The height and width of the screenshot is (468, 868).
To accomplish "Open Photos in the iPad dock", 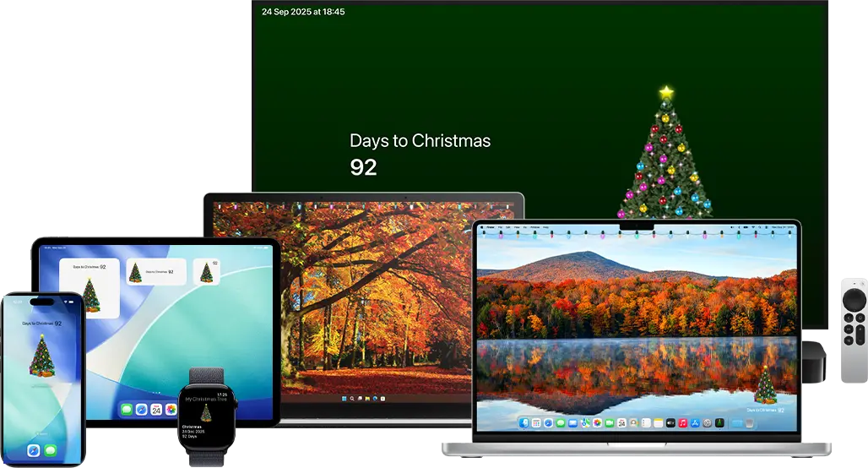I will click(171, 409).
